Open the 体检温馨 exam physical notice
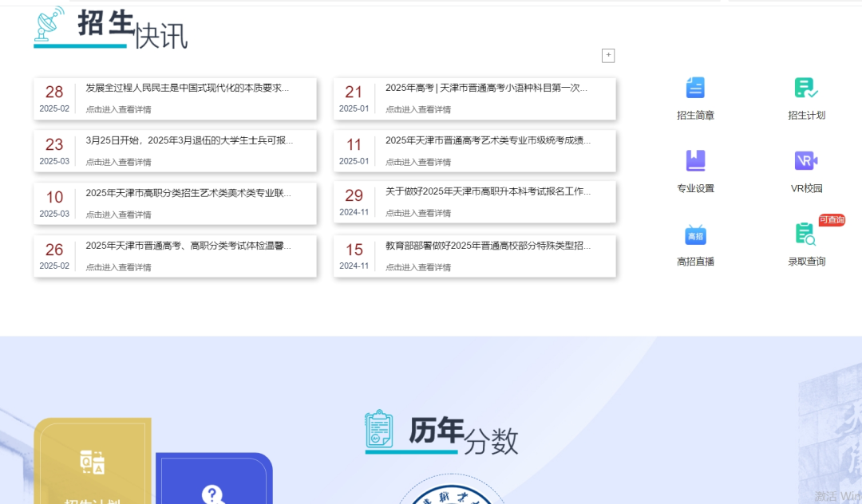This screenshot has width=862, height=504. [188, 246]
